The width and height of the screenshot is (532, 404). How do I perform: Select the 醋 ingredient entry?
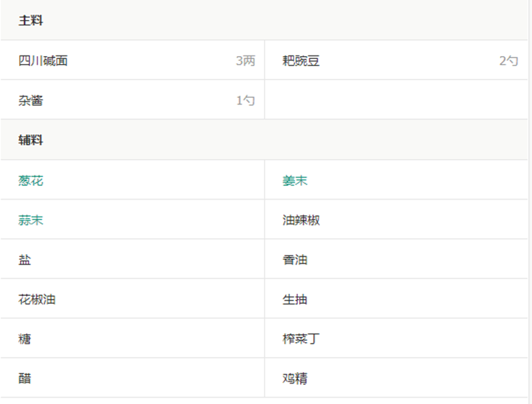25,379
